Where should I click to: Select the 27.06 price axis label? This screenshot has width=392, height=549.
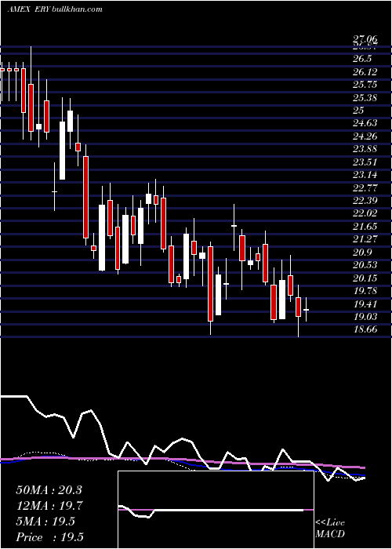pos(365,40)
